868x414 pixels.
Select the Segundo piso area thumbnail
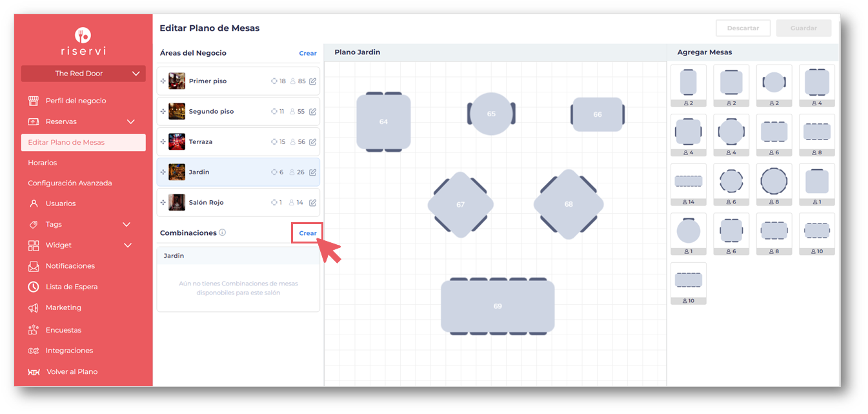click(x=177, y=112)
